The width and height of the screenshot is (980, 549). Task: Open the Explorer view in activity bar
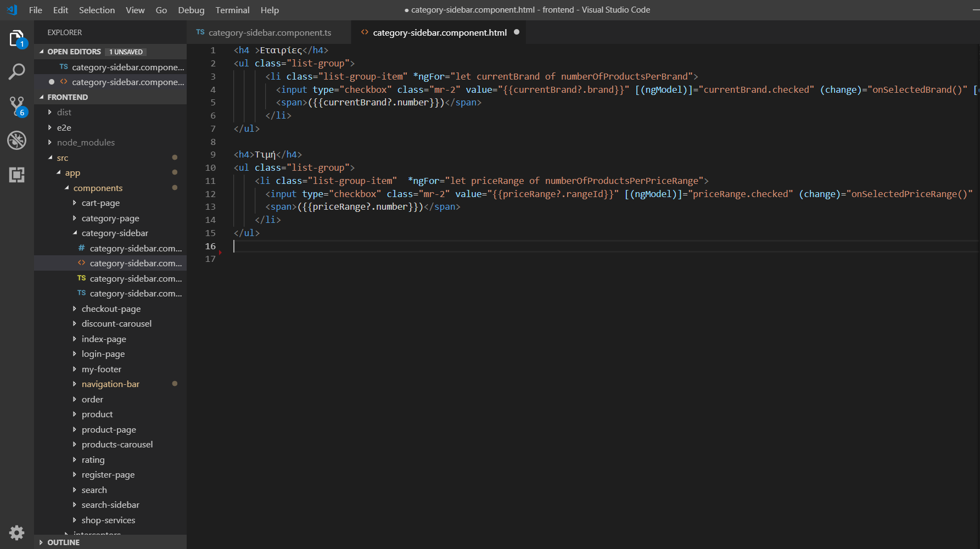point(17,38)
